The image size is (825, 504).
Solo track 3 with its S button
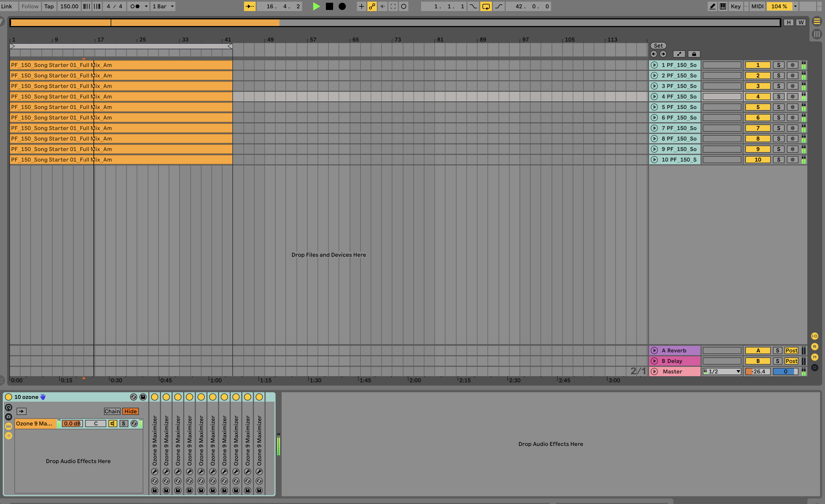779,86
